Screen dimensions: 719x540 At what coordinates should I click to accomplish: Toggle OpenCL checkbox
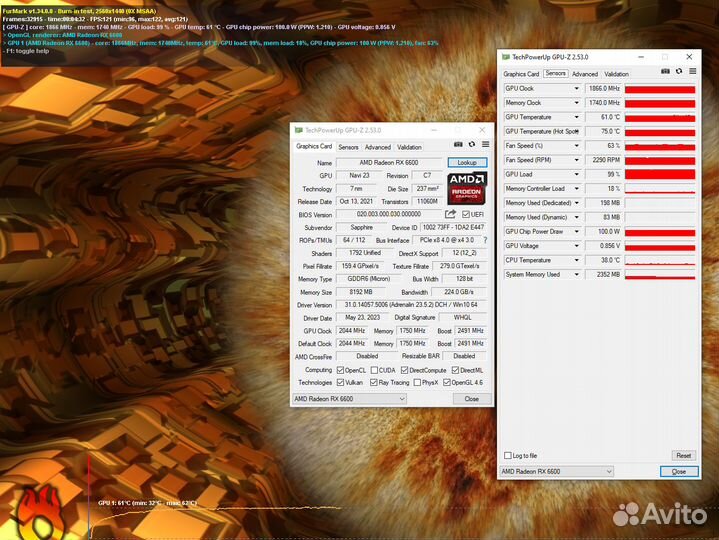[x=340, y=370]
